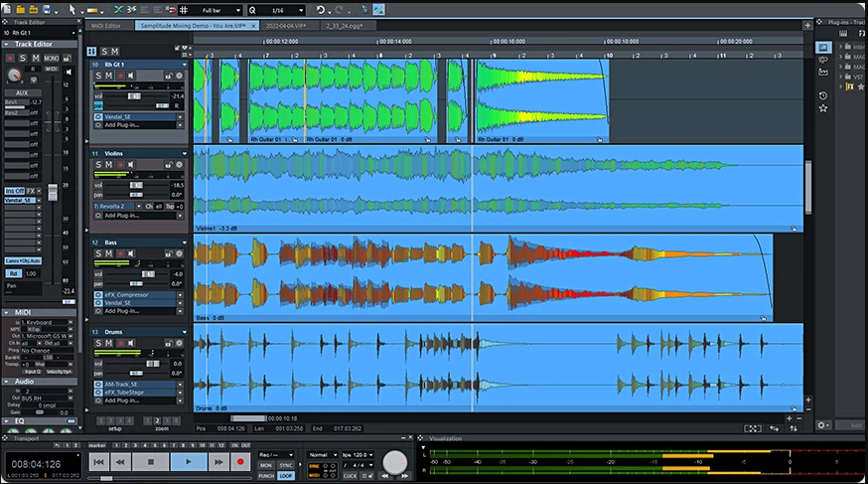
Task: Toggle the grid hash icon
Action: pos(184,10)
